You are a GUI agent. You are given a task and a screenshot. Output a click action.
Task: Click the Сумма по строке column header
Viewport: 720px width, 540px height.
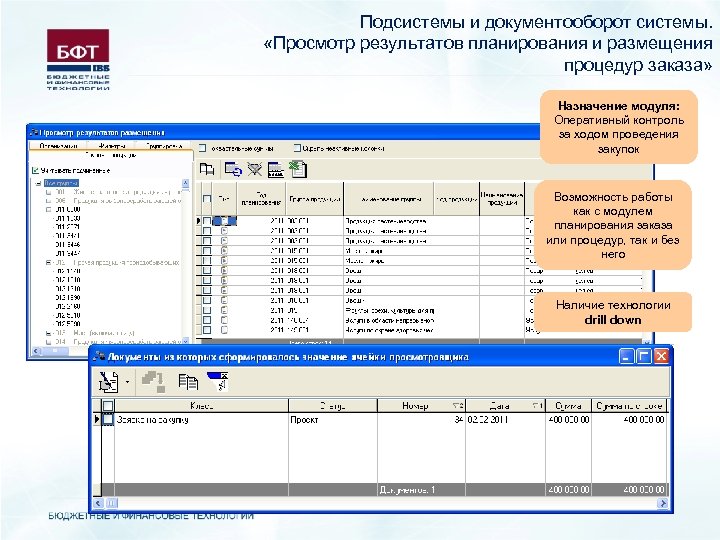(629, 406)
